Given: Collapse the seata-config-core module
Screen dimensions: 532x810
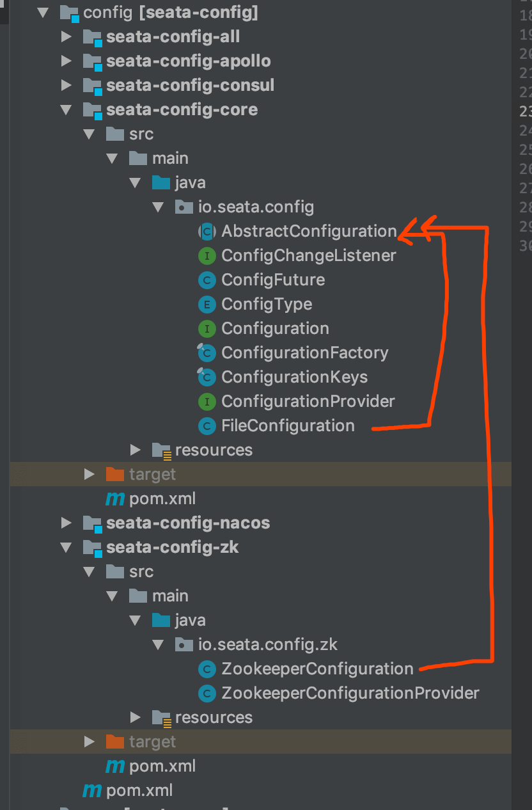Looking at the screenshot, I should [66, 110].
